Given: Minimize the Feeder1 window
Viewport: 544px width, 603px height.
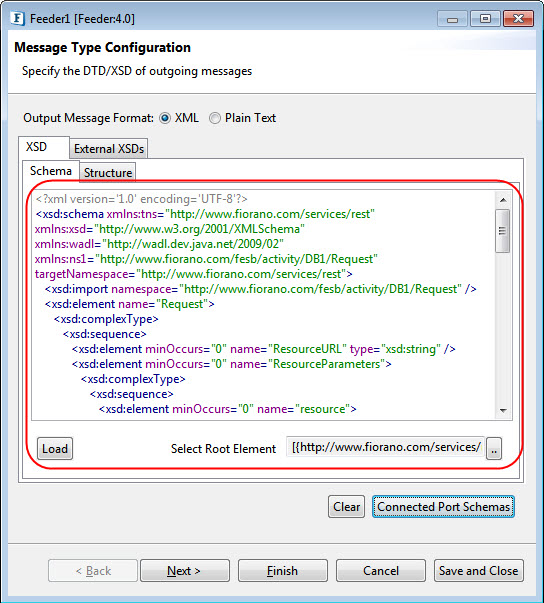Looking at the screenshot, I should click(452, 18).
